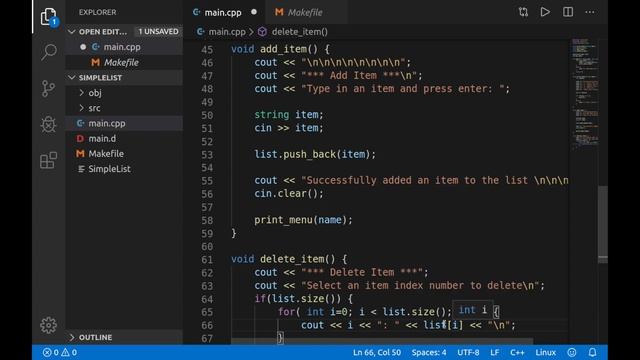Screen dimensions: 640x360
Task: Click the horizontal scrollbar at editor bottom
Action: [x=382, y=340]
